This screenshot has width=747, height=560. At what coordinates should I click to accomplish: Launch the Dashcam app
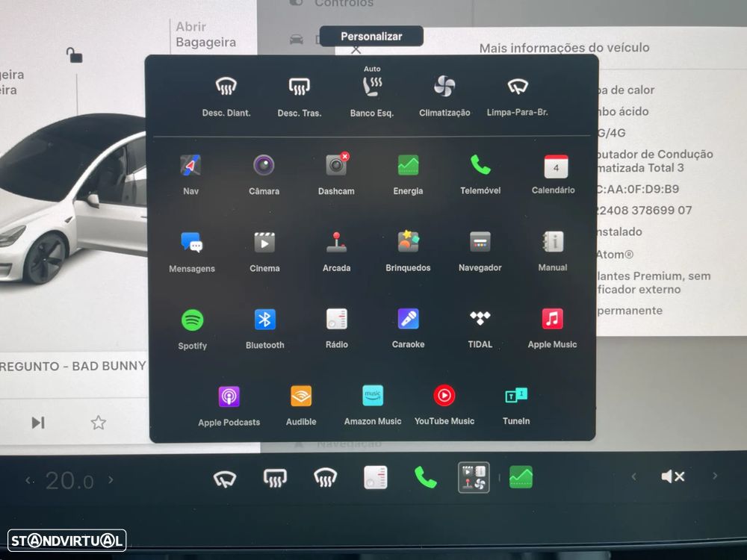pyautogui.click(x=336, y=174)
